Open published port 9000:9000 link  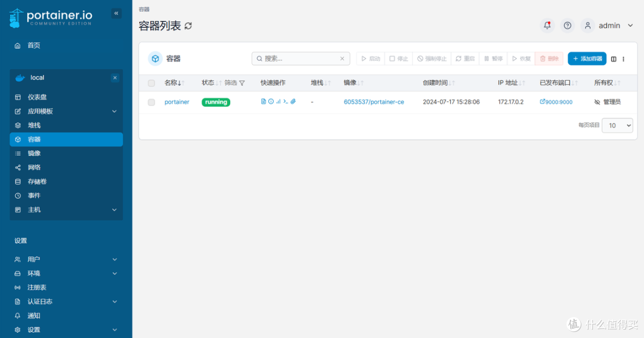click(x=556, y=102)
